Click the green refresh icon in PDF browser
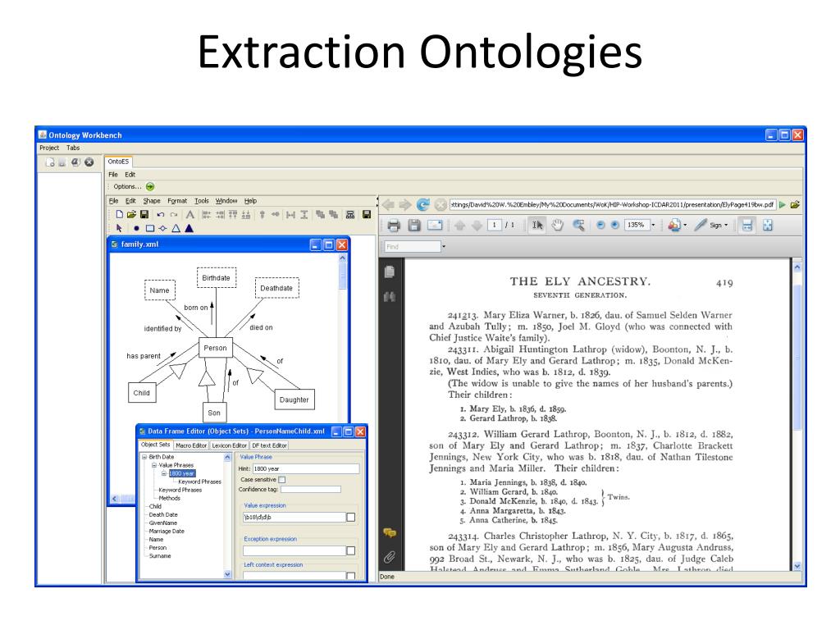 [x=423, y=204]
